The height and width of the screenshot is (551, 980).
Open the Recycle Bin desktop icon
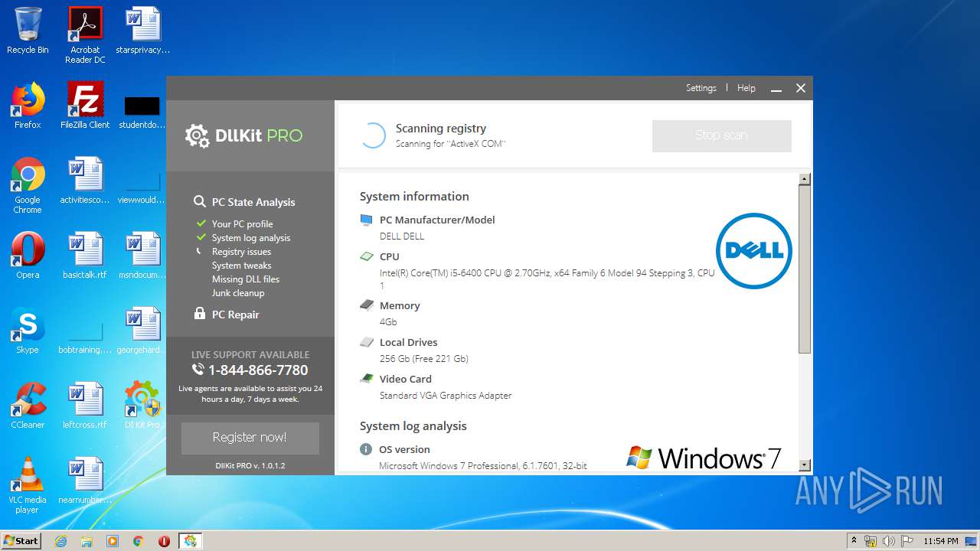[x=28, y=31]
